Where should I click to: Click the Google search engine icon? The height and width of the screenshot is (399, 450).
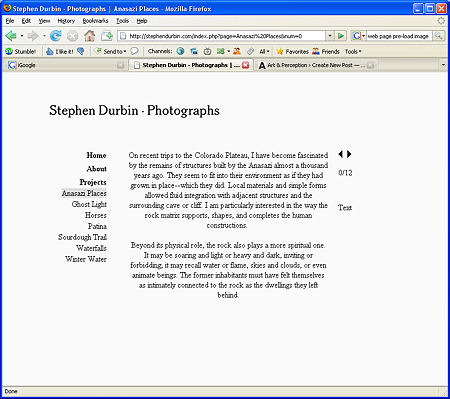coord(356,36)
